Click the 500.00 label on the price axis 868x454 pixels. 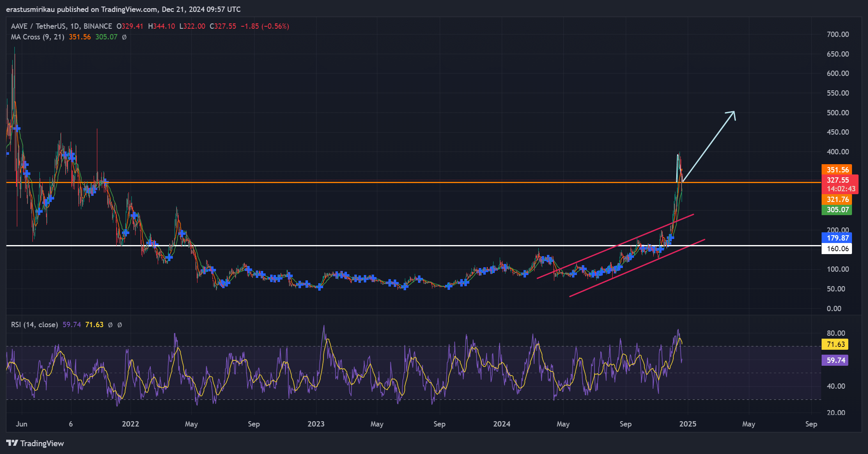coord(838,112)
